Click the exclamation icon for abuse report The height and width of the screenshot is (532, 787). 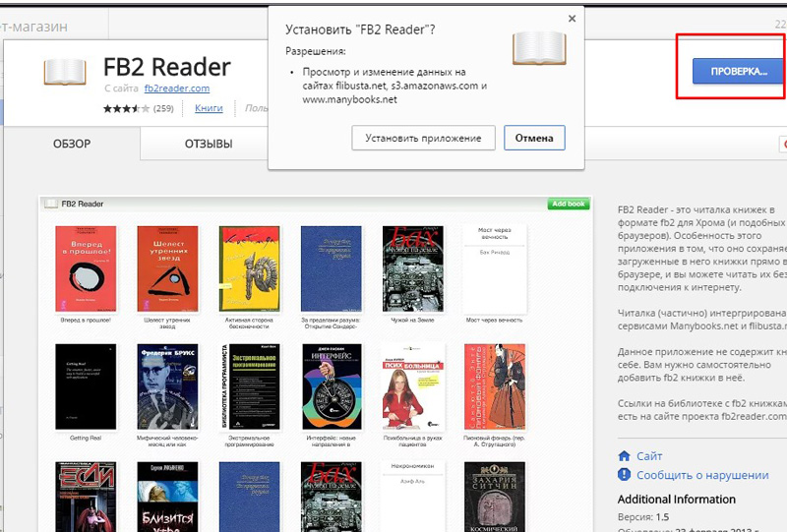point(624,474)
